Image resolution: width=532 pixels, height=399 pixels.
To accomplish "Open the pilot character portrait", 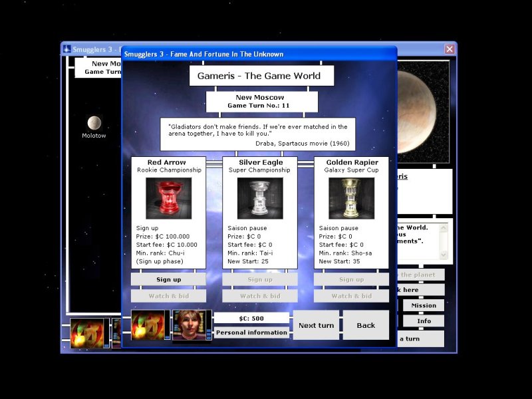I will coord(192,325).
